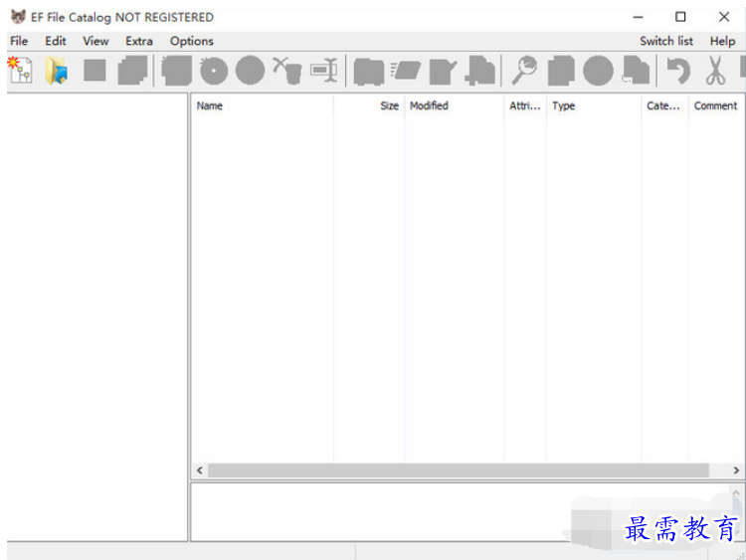The height and width of the screenshot is (560, 746).
Task: Sort by the Attri... column header
Action: [525, 105]
